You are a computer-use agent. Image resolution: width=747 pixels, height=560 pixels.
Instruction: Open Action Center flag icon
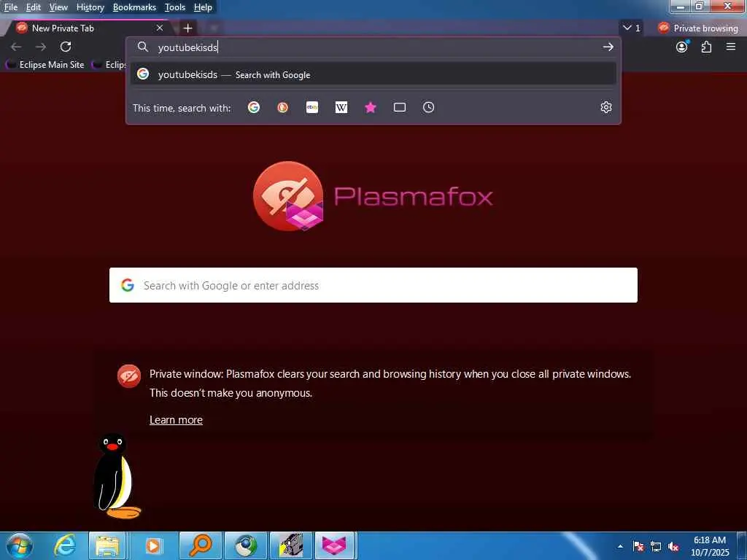[x=638, y=546]
